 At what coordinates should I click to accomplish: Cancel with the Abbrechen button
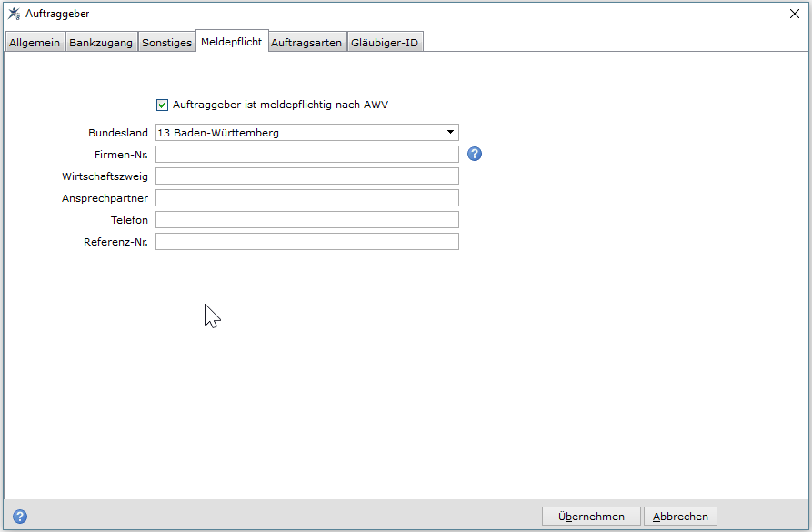tap(680, 517)
